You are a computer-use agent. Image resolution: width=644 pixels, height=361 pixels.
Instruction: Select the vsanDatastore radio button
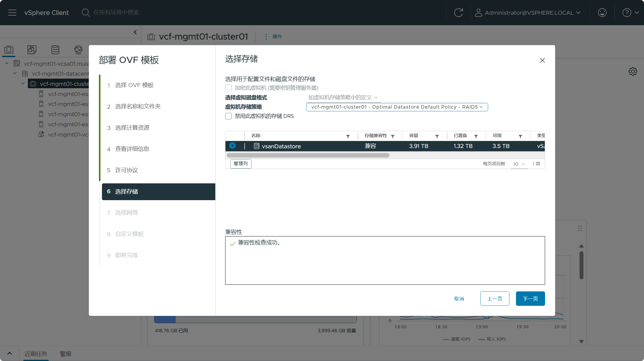pyautogui.click(x=232, y=146)
